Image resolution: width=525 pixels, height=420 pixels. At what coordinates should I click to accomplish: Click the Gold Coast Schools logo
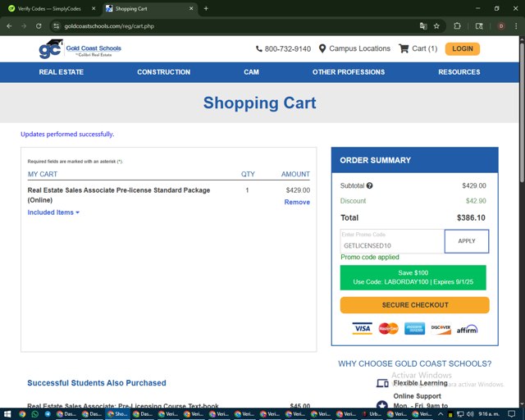coord(80,49)
